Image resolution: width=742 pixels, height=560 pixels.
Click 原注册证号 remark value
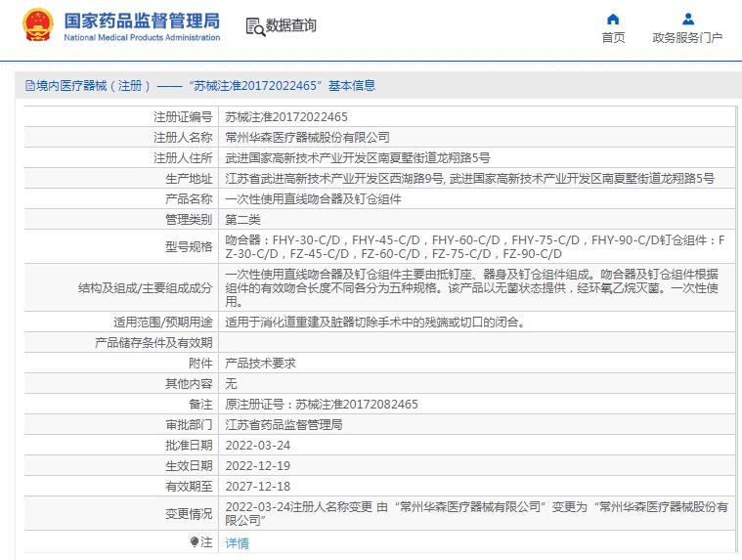(x=322, y=405)
